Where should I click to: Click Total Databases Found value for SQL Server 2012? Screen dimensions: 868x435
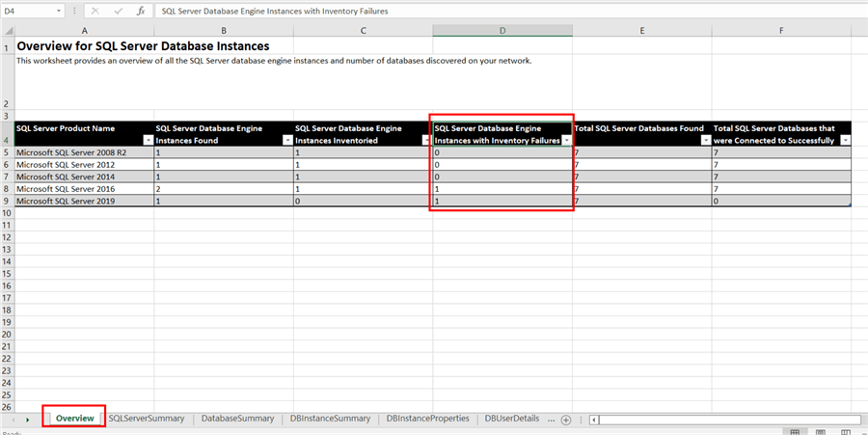[642, 165]
